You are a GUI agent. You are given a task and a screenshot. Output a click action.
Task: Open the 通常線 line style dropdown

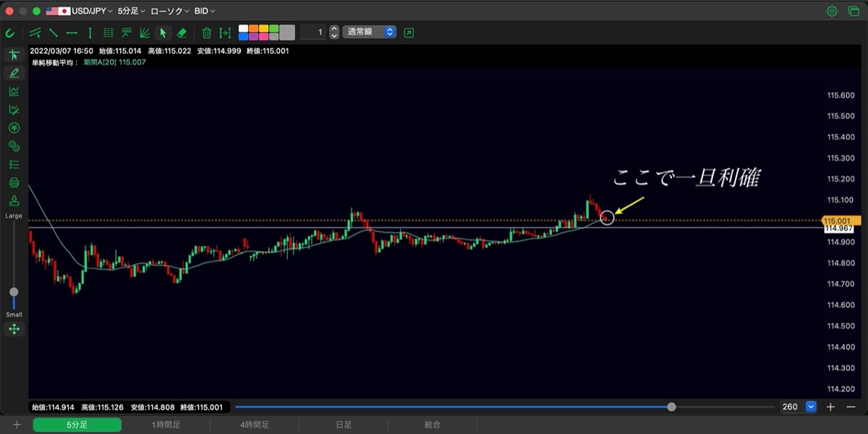coord(370,33)
